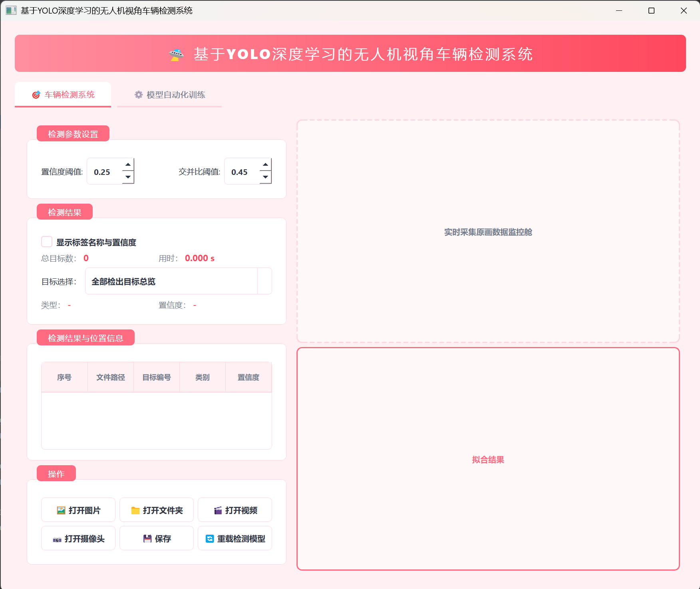Click the reload icon on 重载检测模型 button
The height and width of the screenshot is (589, 700).
[x=209, y=538]
